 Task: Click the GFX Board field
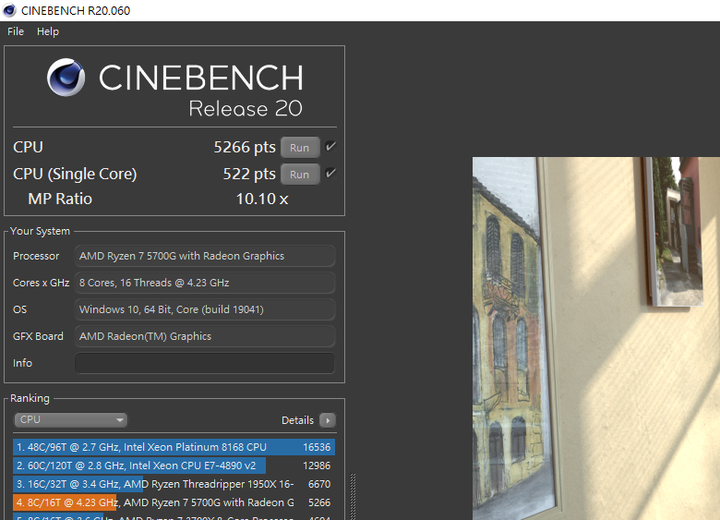(205, 336)
